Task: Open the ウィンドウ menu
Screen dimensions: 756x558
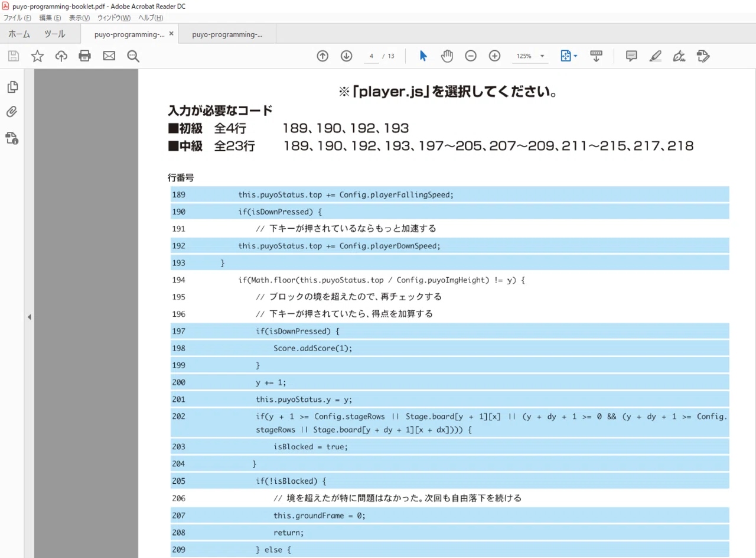Action: 114,18
